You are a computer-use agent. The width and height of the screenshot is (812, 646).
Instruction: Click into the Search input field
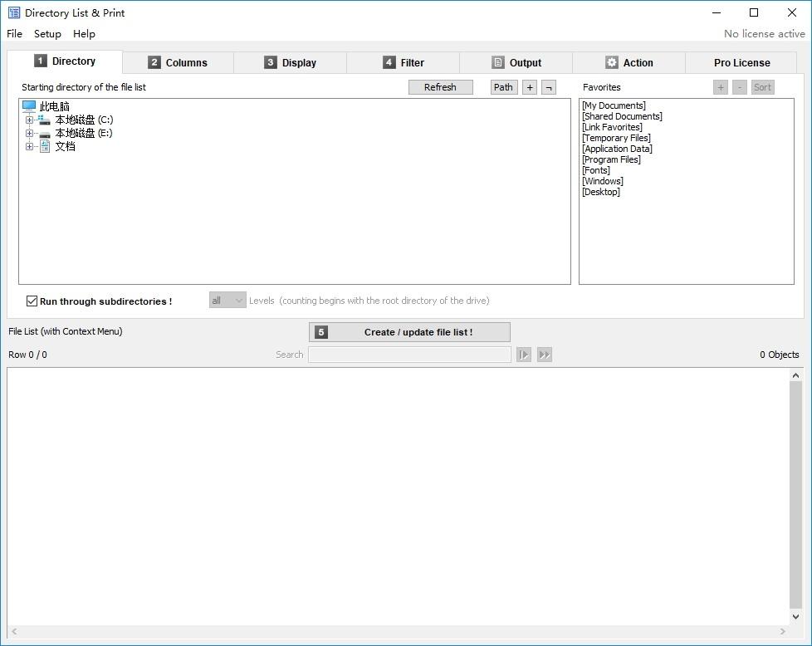point(409,355)
